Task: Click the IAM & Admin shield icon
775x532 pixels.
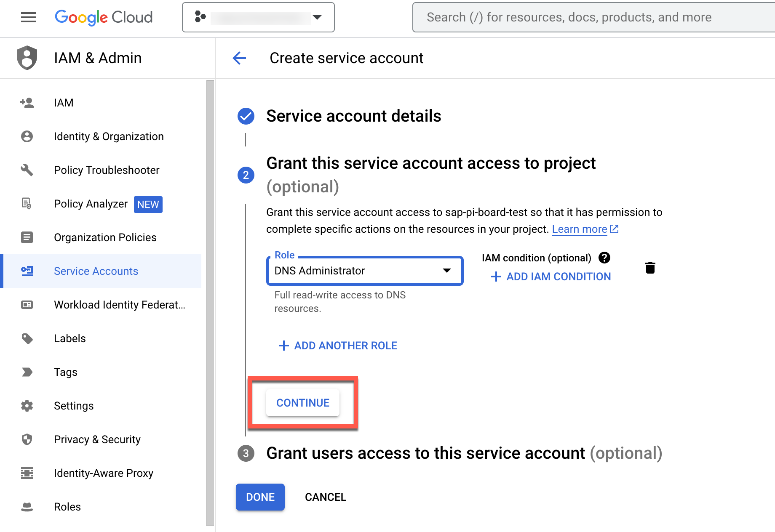Action: [x=27, y=58]
